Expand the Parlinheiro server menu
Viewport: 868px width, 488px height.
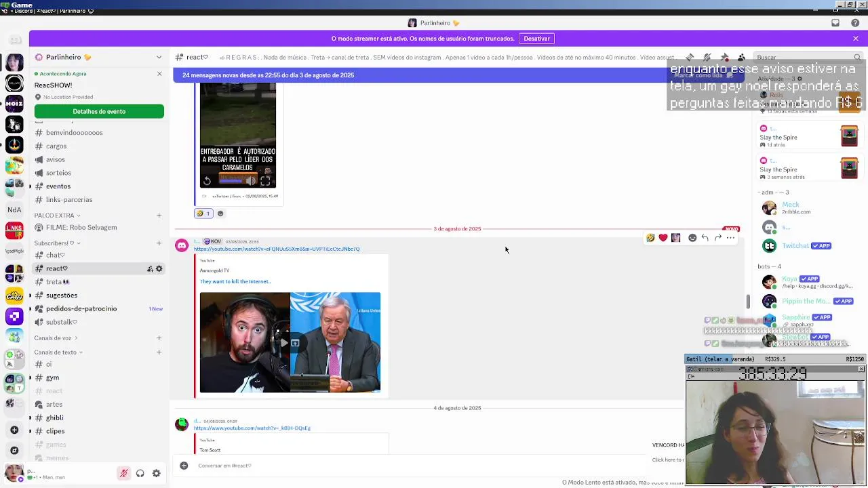(99, 57)
